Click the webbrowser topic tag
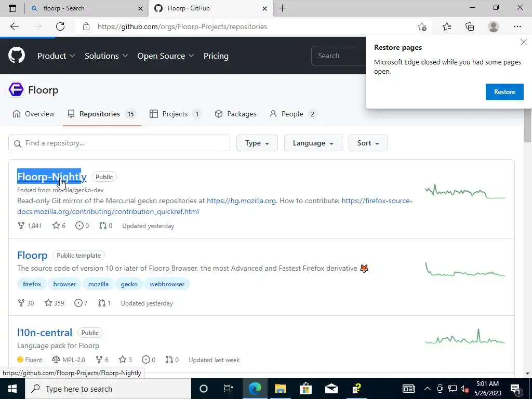Image resolution: width=532 pixels, height=399 pixels. click(x=167, y=284)
